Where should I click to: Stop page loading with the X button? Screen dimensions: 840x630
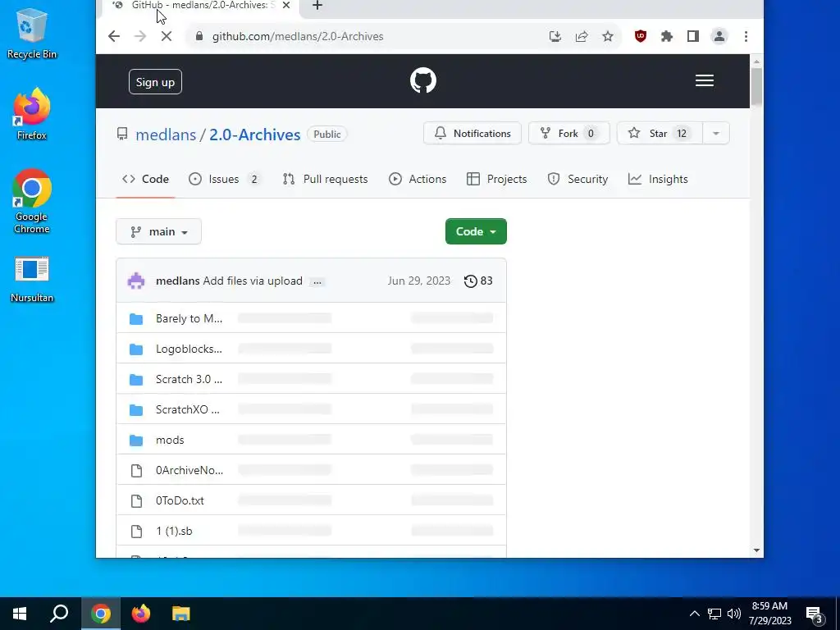click(166, 36)
